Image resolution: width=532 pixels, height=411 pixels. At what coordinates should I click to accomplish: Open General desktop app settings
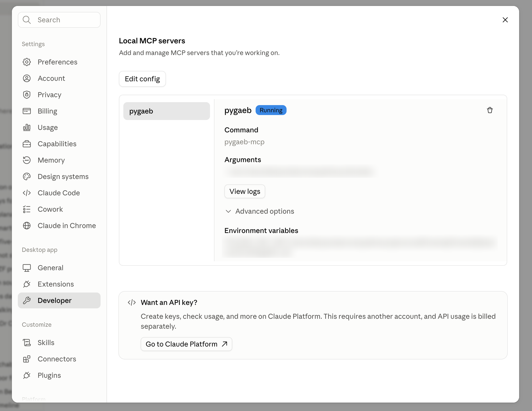(59, 268)
